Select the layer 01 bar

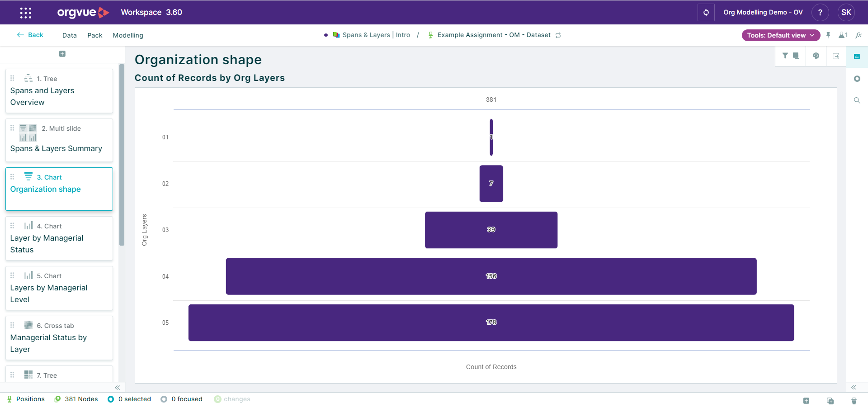click(491, 137)
